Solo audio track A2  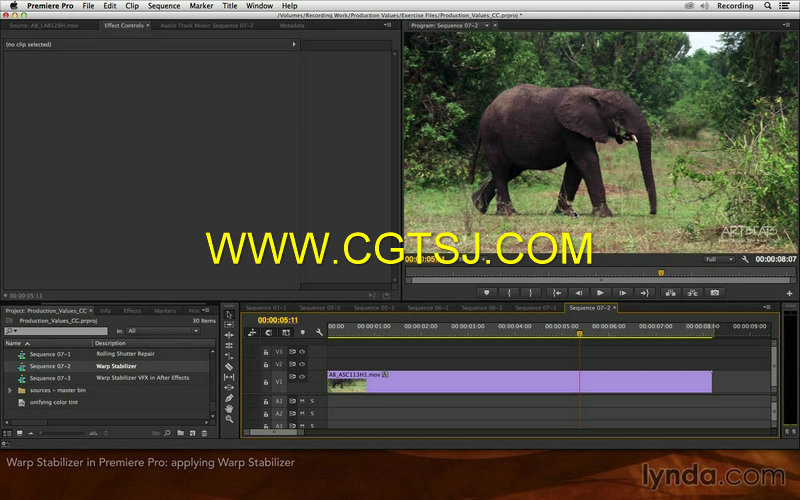[x=312, y=413]
